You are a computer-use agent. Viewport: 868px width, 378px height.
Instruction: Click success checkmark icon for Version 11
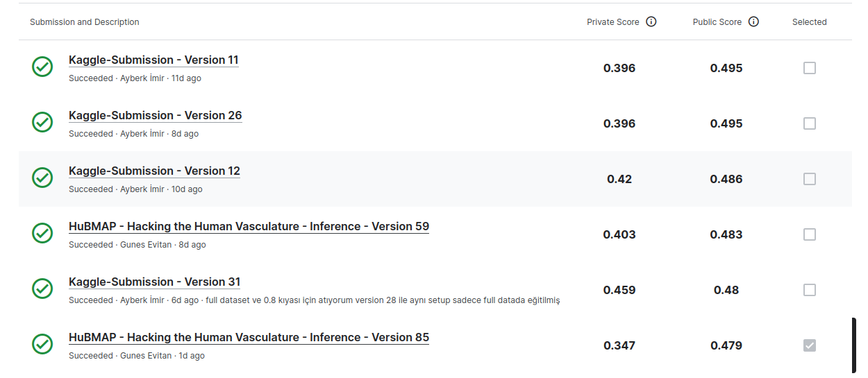pos(42,67)
